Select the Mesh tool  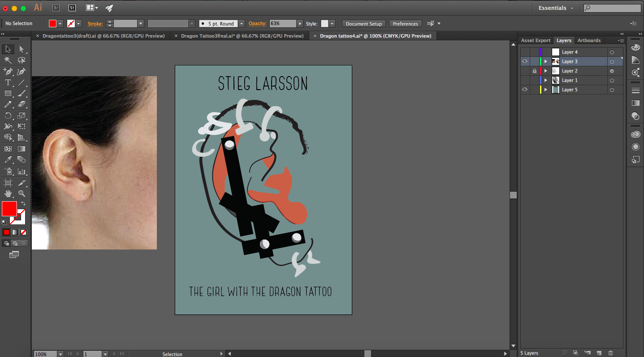coord(8,149)
